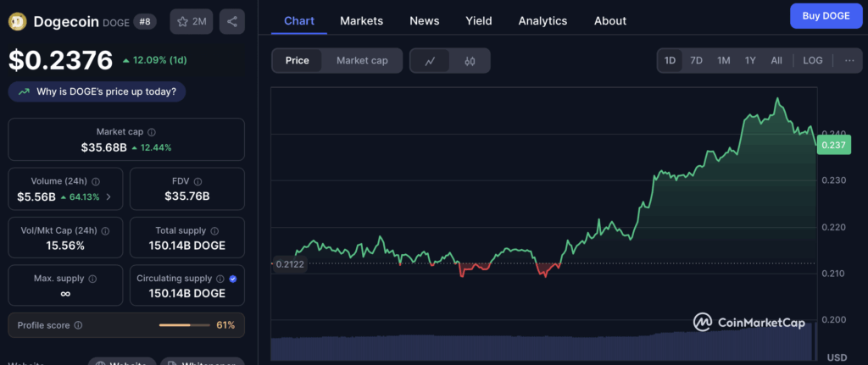Screen dimensions: 868x365
Task: Add Dogecoin to watchlist with star button
Action: [192, 21]
